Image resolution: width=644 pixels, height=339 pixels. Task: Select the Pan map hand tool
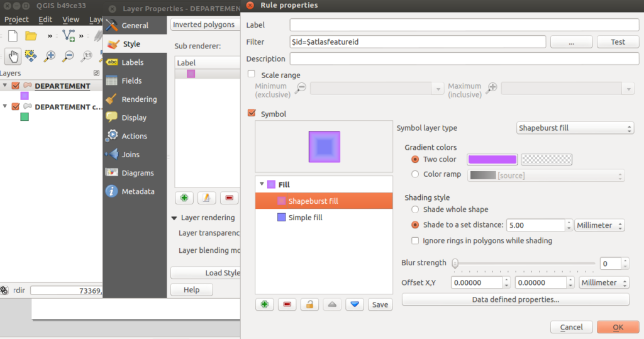click(13, 56)
